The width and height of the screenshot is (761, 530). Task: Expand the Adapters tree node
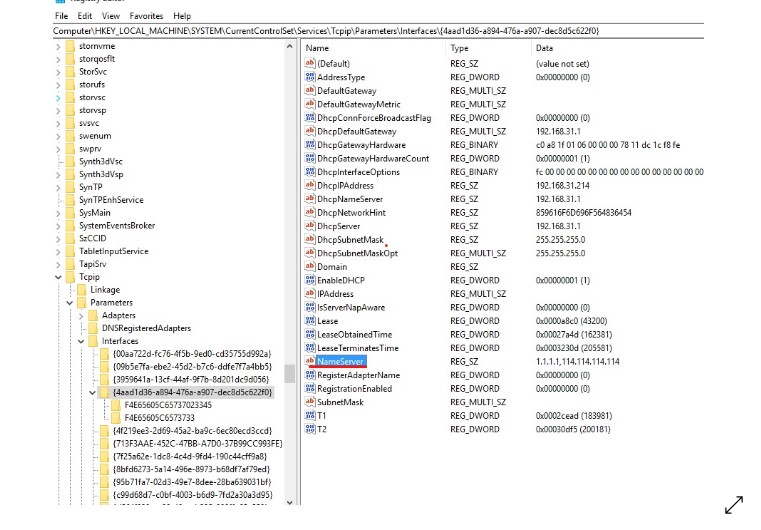(81, 316)
